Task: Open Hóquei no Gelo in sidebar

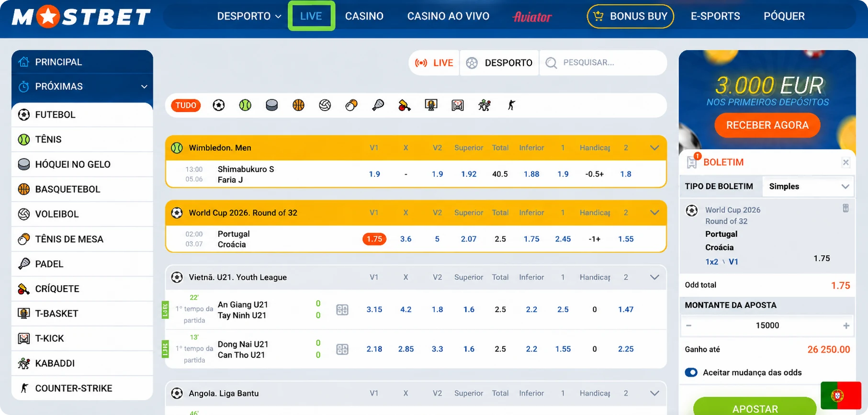Action: pos(82,164)
